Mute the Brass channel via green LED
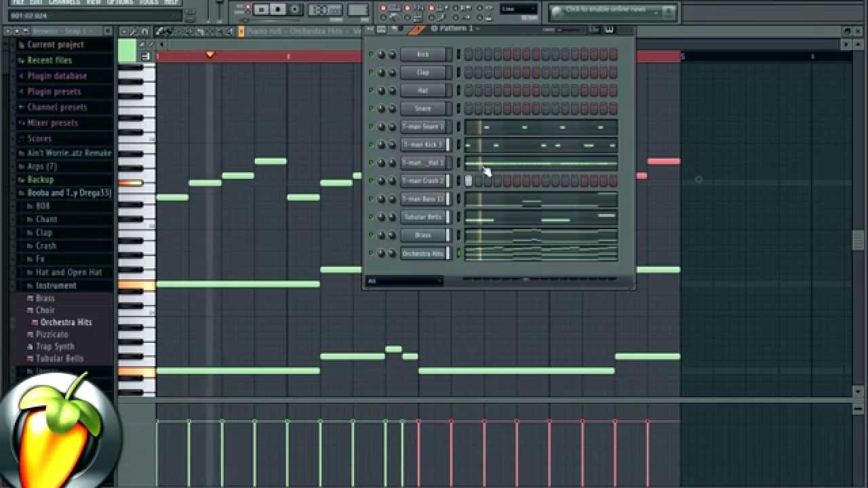 [x=370, y=235]
